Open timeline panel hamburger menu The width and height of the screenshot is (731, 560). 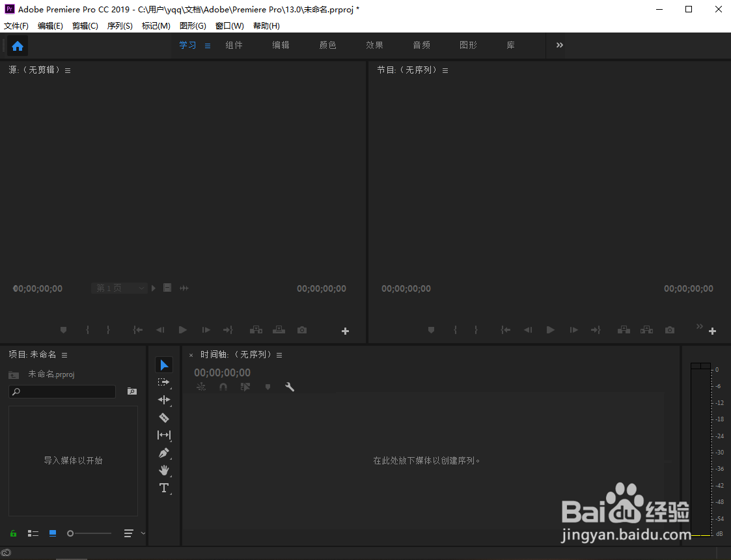[x=279, y=356]
